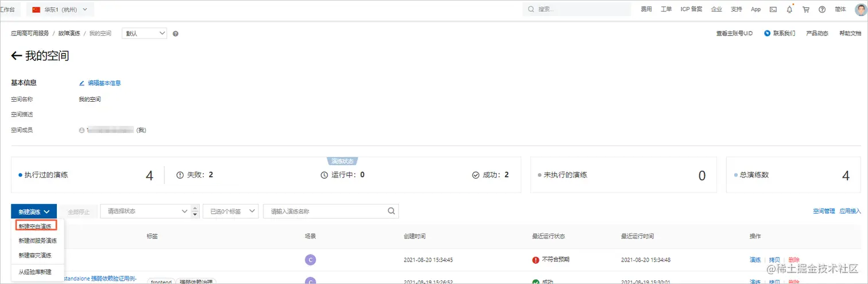Click 联系我们 link

784,33
